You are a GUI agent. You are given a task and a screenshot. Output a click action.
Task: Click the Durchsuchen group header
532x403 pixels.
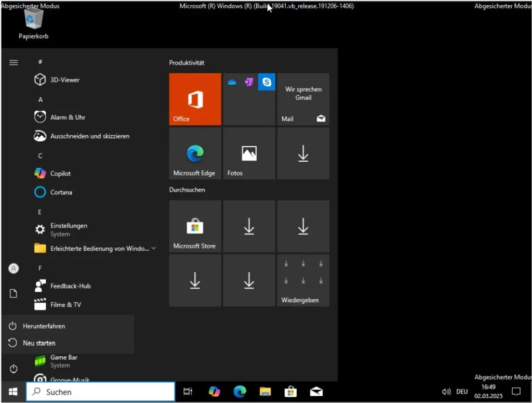tap(187, 190)
